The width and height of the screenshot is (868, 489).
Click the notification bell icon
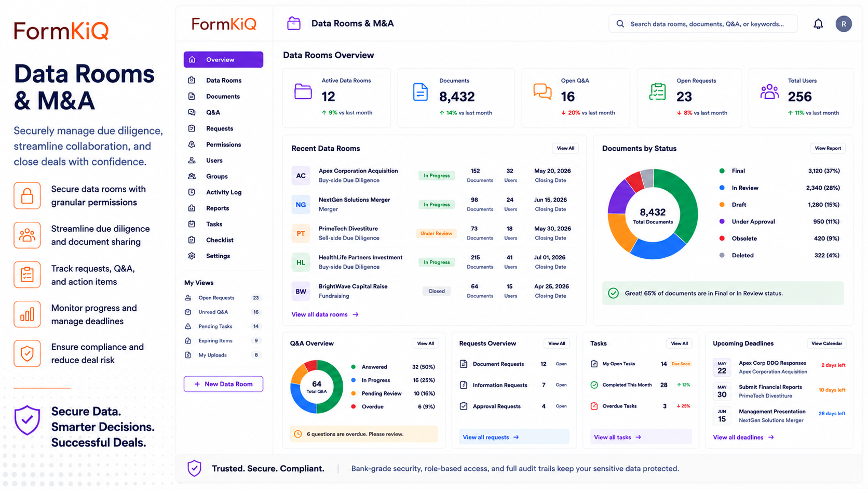(x=818, y=24)
